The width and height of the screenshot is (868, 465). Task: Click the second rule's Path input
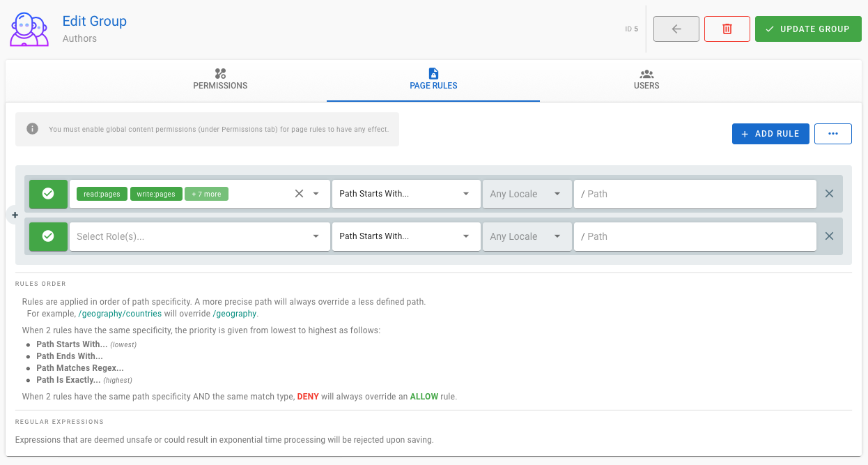click(x=695, y=236)
